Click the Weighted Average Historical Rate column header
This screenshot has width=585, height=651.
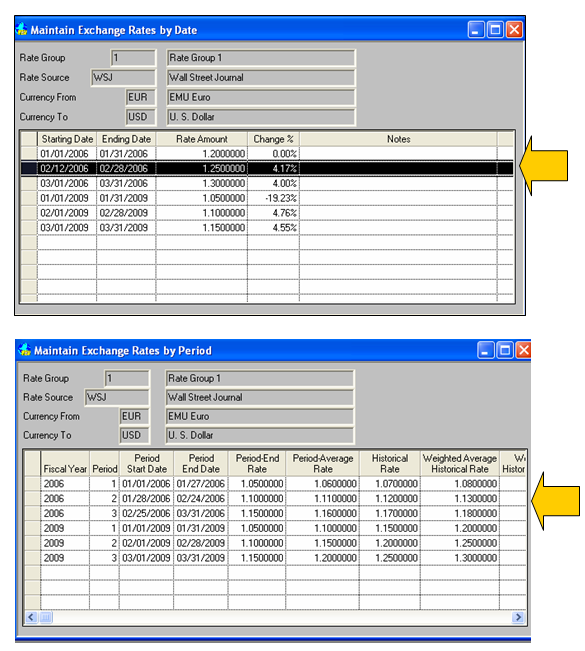[x=460, y=463]
